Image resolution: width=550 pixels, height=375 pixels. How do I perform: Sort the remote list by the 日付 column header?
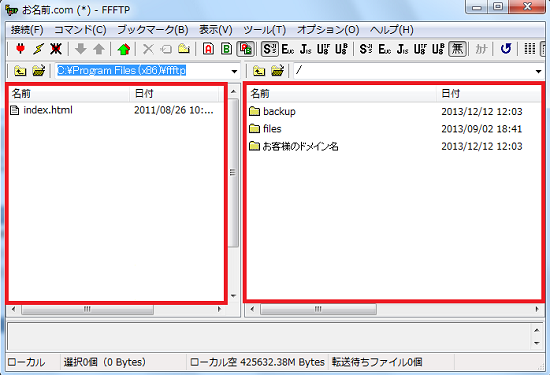(x=489, y=93)
